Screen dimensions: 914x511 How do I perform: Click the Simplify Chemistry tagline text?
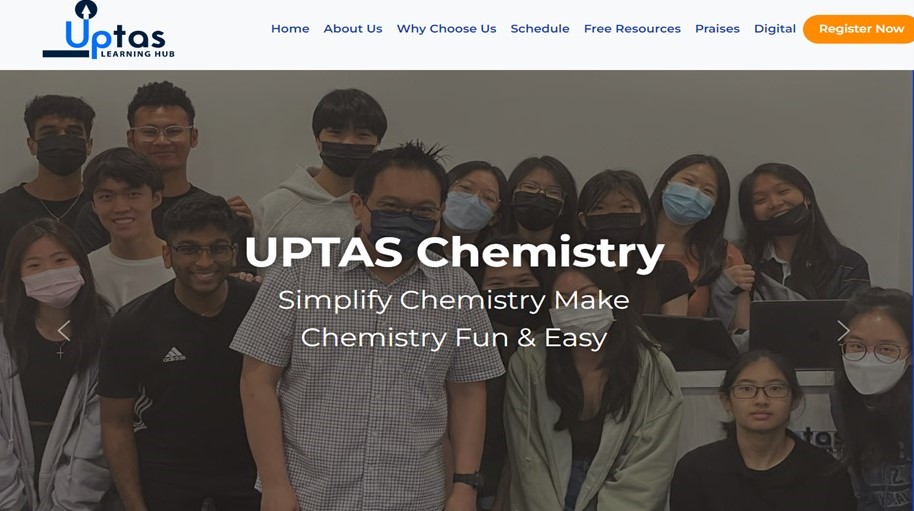click(454, 300)
